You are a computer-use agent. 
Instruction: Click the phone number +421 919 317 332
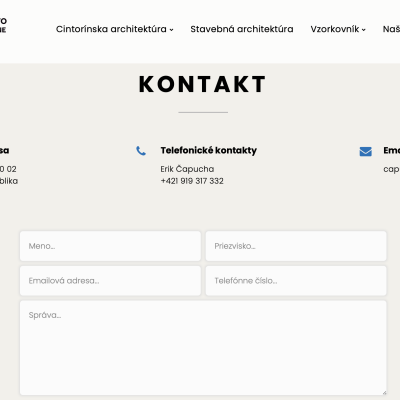tap(192, 181)
